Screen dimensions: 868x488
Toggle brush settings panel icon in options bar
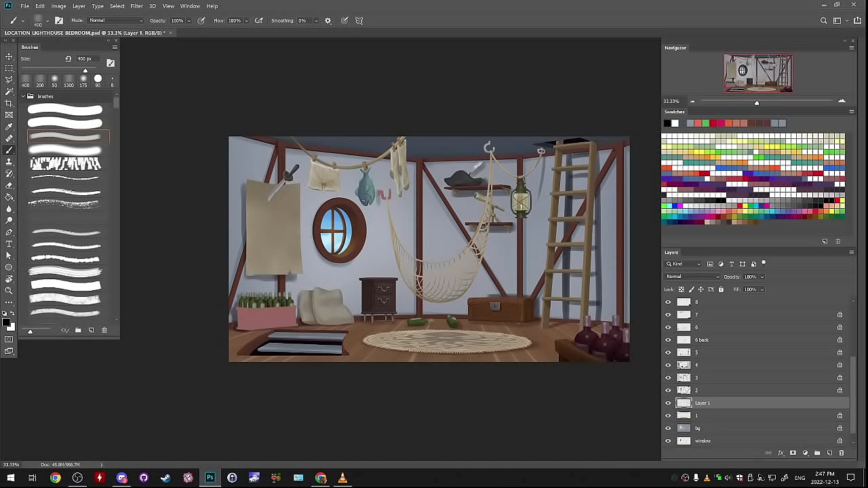tap(59, 20)
